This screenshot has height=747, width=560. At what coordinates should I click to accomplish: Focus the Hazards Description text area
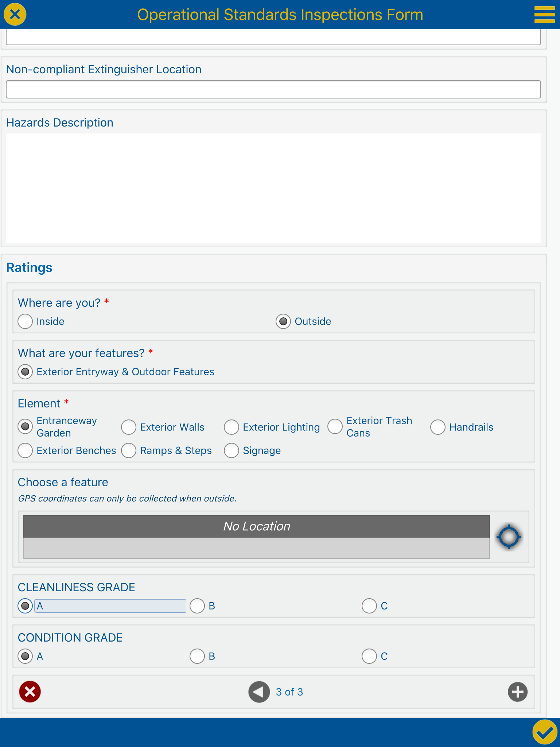pos(273,188)
